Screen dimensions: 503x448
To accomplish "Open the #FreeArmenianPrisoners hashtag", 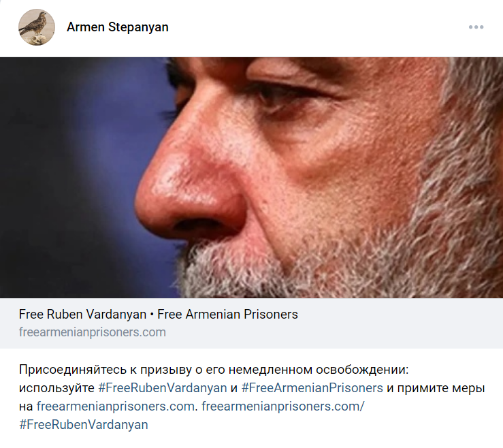I will (x=312, y=388).
